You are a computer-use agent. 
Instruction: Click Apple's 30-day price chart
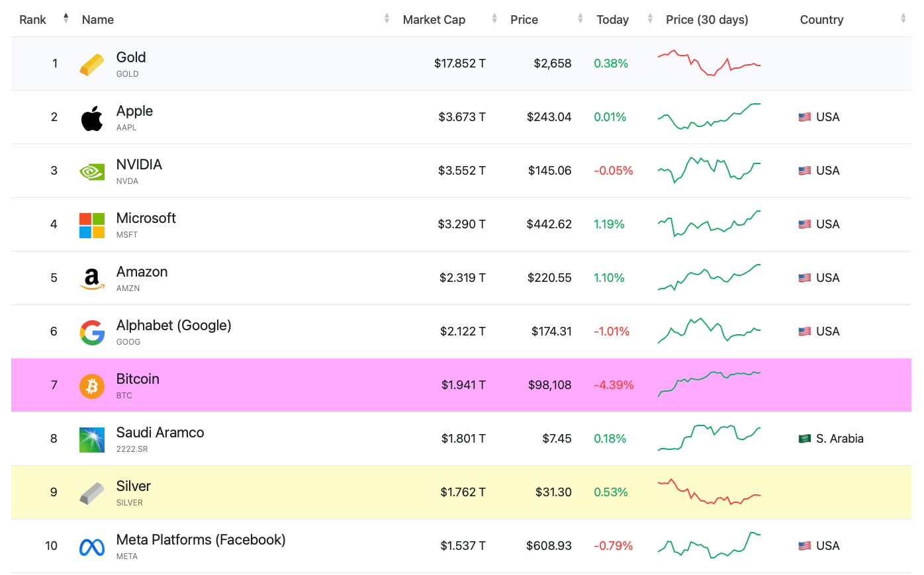click(709, 116)
